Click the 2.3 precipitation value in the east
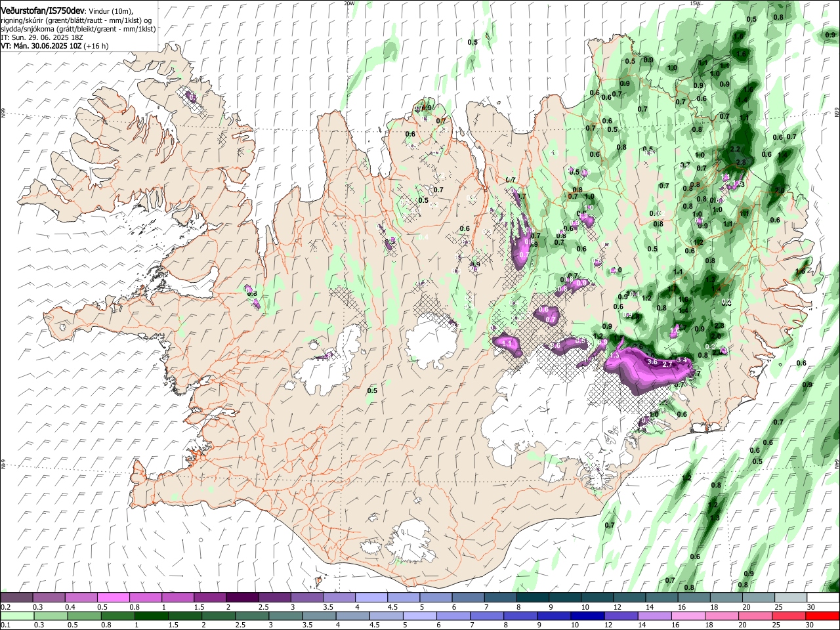840x630 pixels. pos(719,325)
